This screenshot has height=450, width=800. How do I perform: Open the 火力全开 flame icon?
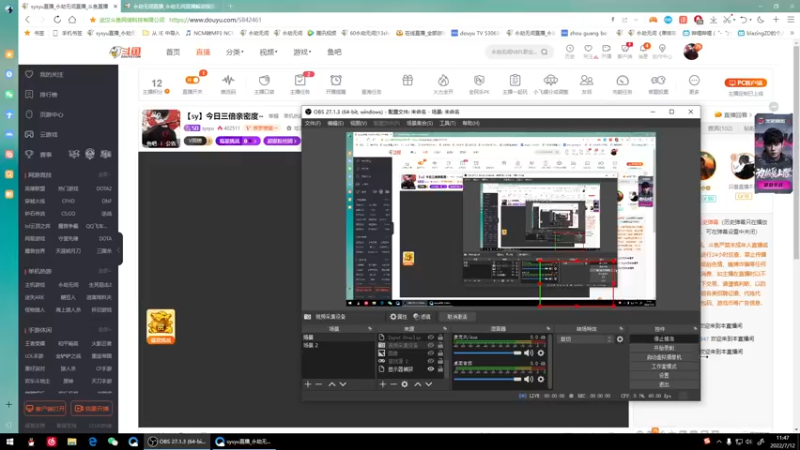pyautogui.click(x=443, y=80)
